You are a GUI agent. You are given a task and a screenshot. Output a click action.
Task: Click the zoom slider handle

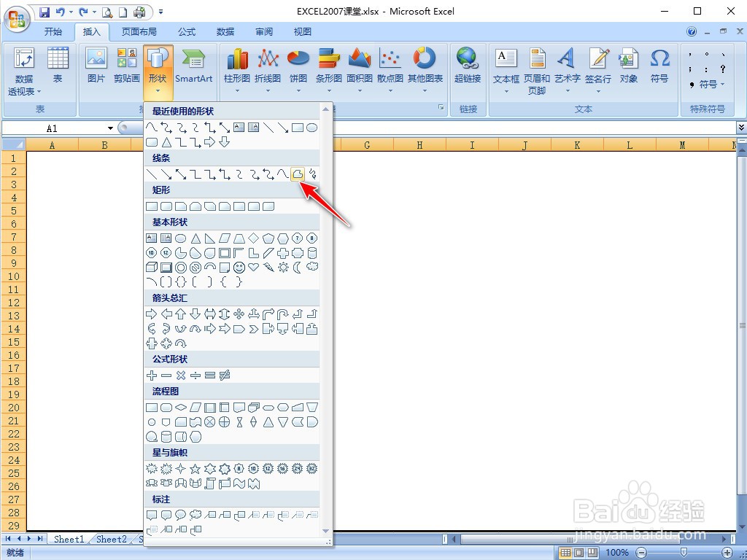tap(684, 553)
